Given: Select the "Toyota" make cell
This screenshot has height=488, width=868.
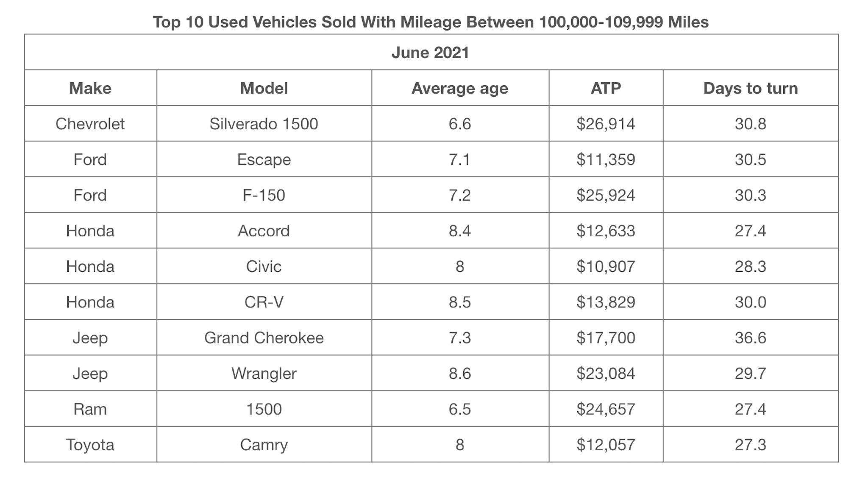Looking at the screenshot, I should (x=90, y=444).
